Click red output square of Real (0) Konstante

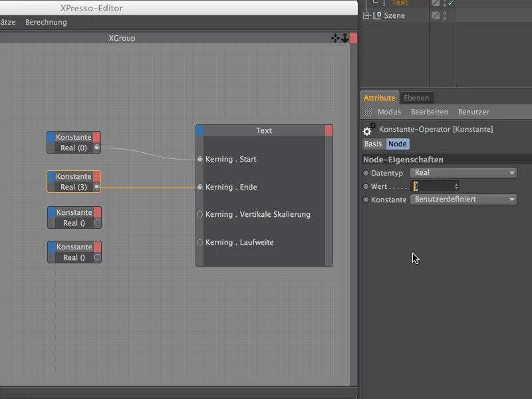[96, 137]
